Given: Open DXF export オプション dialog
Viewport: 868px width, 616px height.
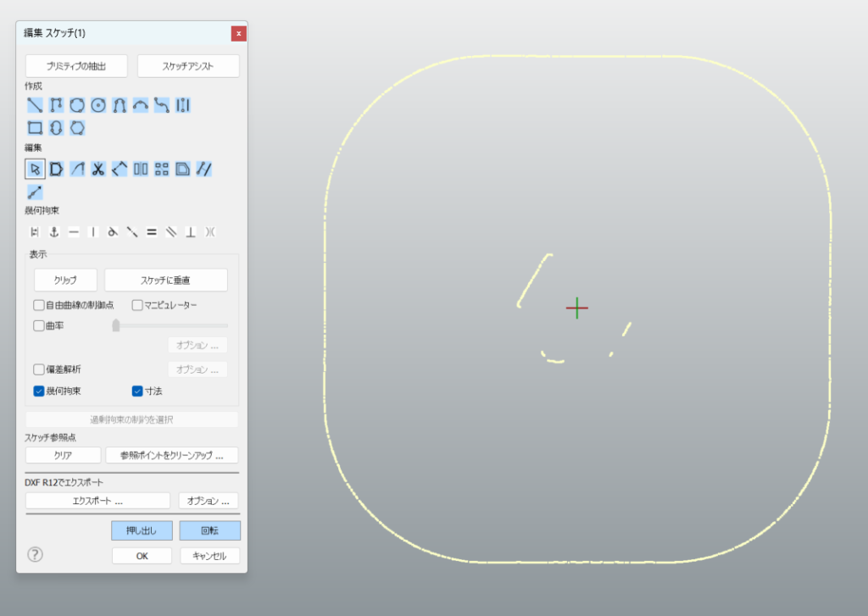Looking at the screenshot, I should [208, 501].
